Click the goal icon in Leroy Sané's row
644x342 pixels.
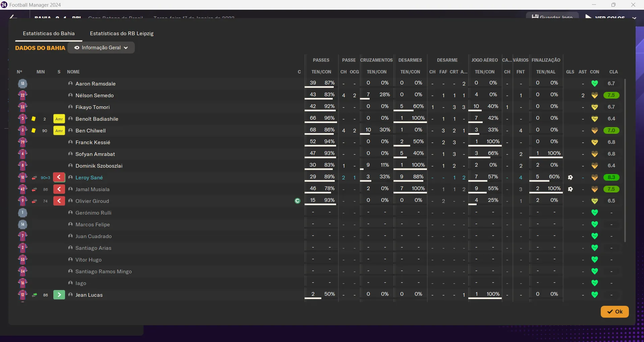570,177
